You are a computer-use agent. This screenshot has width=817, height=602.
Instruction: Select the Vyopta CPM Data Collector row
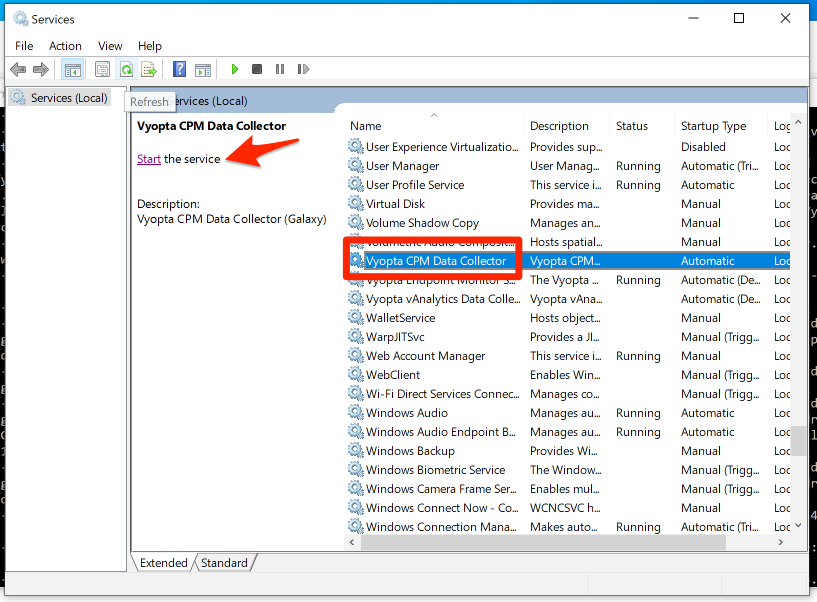tap(568, 261)
